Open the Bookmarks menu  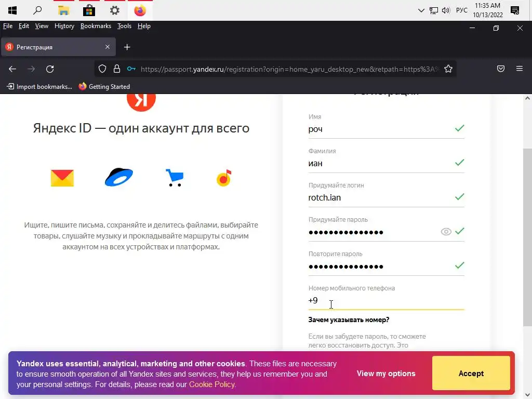click(96, 26)
